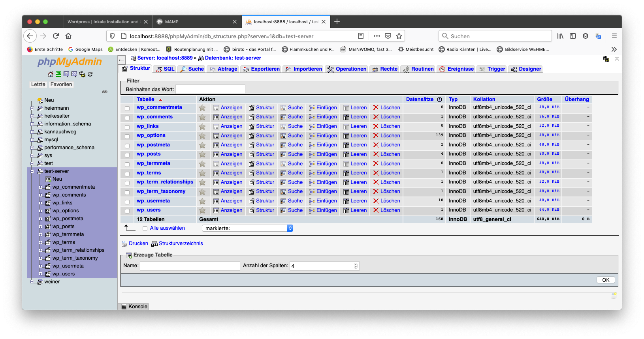Check the wp_options row checkbox

pyautogui.click(x=127, y=137)
